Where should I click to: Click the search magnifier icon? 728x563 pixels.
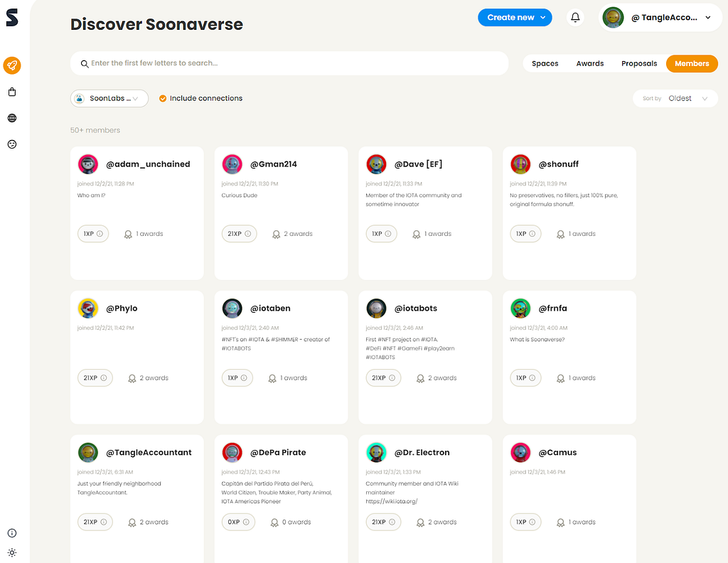tap(85, 63)
